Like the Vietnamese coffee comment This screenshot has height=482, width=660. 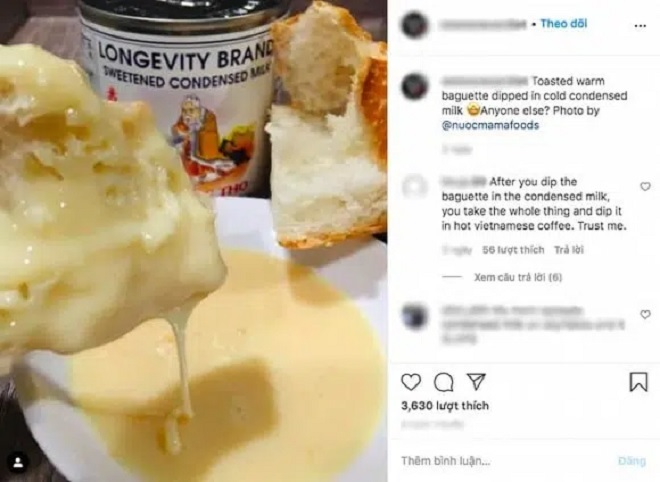click(645, 186)
